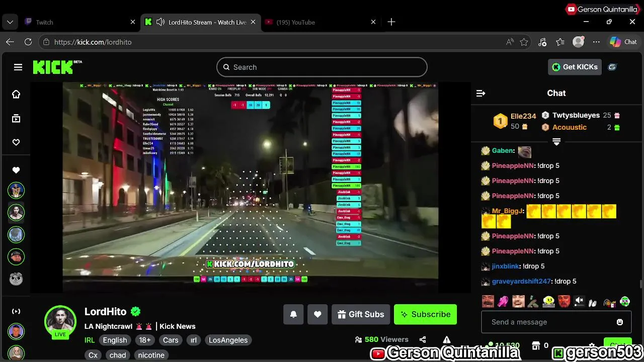Open Acouustic in the leaderboard
The image size is (644, 362).
570,127
